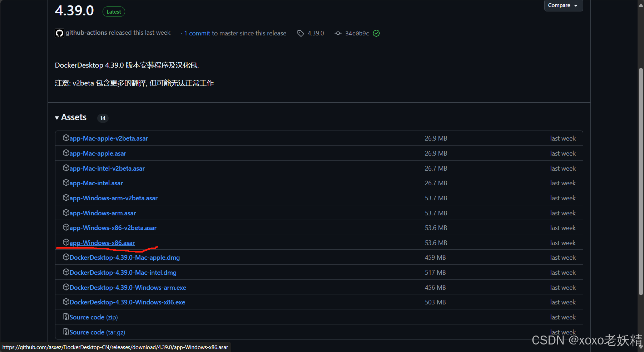Screen dimensions: 644x352
Task: Click scrollbar up arrow
Action: [641, 5]
